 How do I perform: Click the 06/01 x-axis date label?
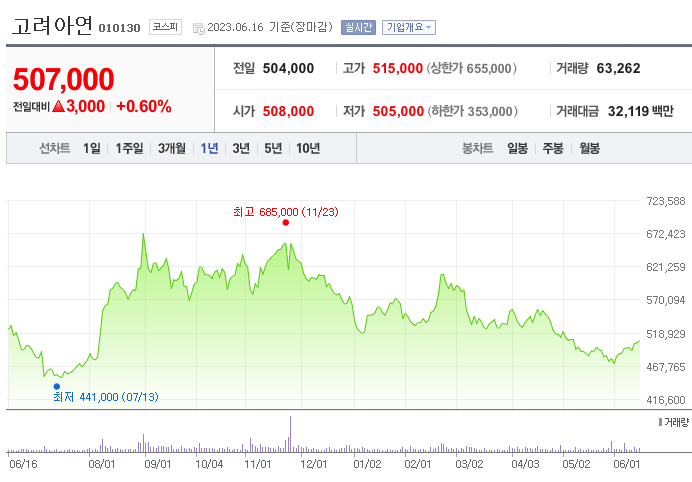[626, 464]
